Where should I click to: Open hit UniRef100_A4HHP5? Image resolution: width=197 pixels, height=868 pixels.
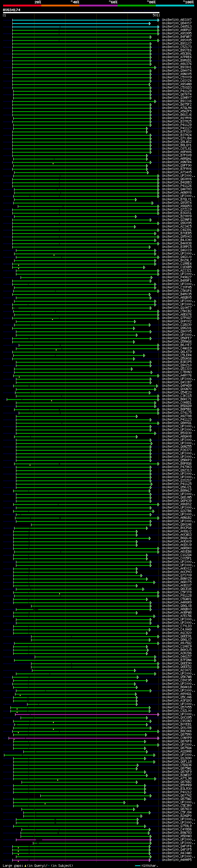click(176, 860)
